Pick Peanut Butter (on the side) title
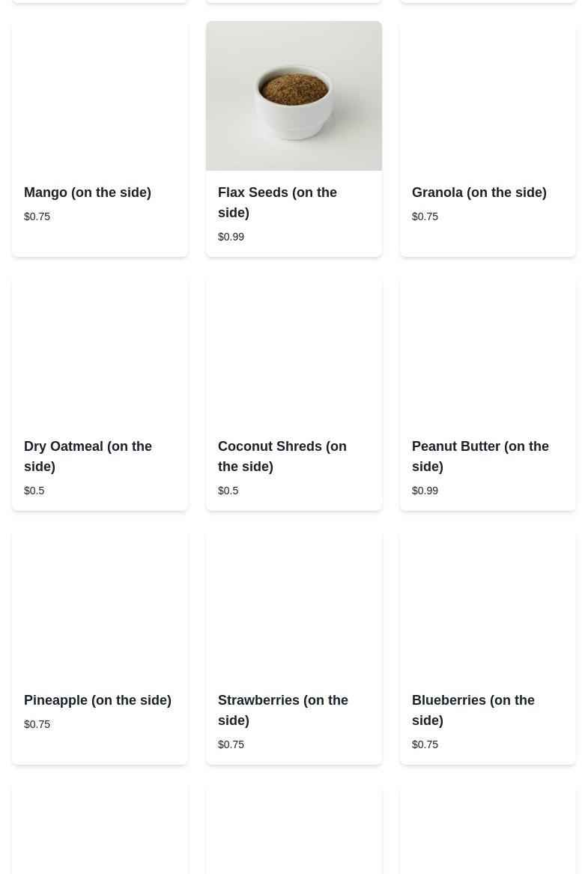This screenshot has width=588, height=874. (480, 456)
